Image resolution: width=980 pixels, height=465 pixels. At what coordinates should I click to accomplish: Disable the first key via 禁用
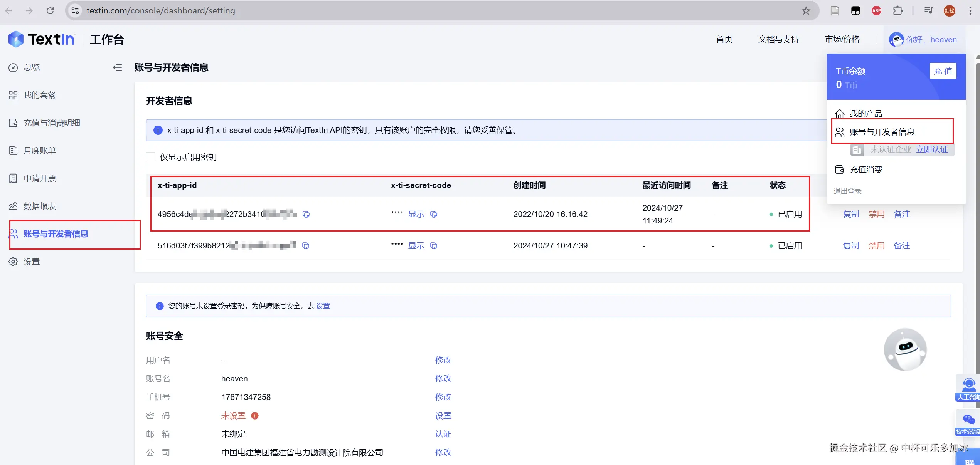click(x=876, y=214)
